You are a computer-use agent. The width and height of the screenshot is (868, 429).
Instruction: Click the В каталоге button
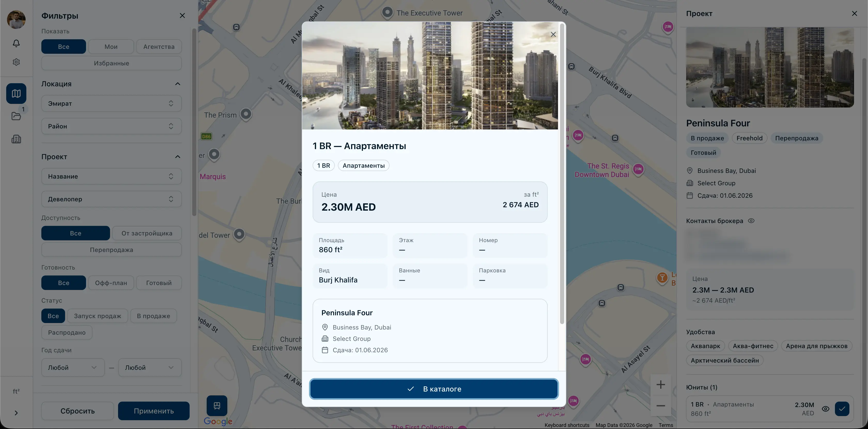433,389
